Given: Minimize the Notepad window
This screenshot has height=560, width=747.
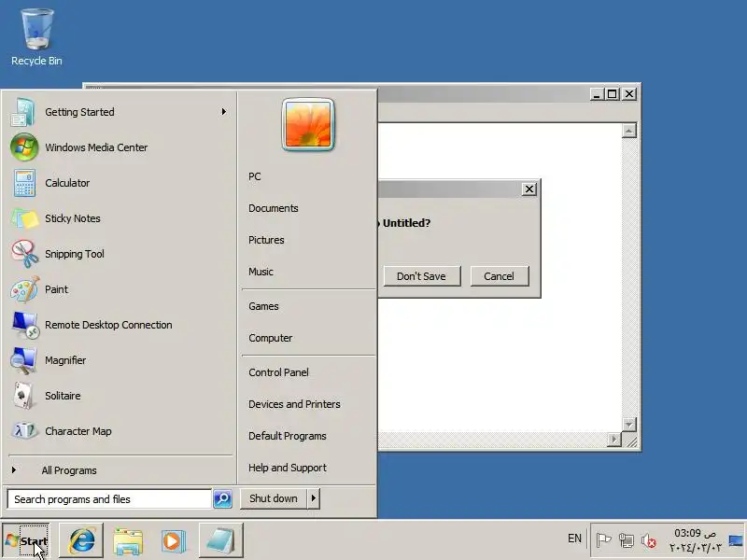Looking at the screenshot, I should pyautogui.click(x=597, y=94).
